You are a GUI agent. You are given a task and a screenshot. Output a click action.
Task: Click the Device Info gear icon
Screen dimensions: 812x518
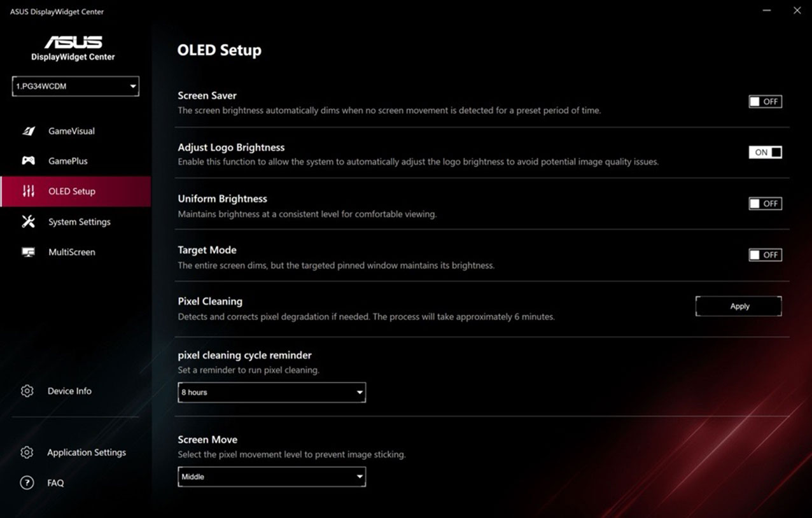27,391
